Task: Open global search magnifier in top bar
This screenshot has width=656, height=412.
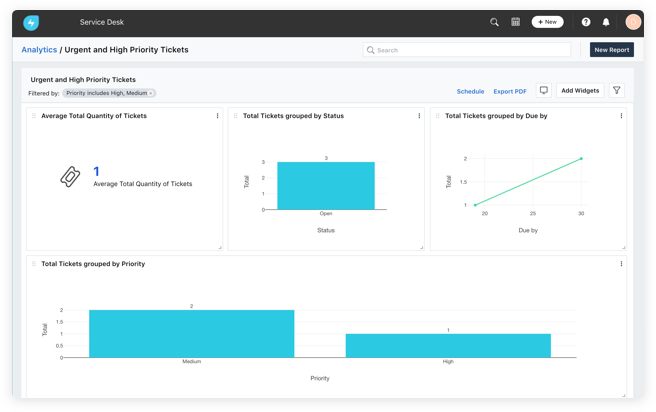Action: (x=494, y=22)
